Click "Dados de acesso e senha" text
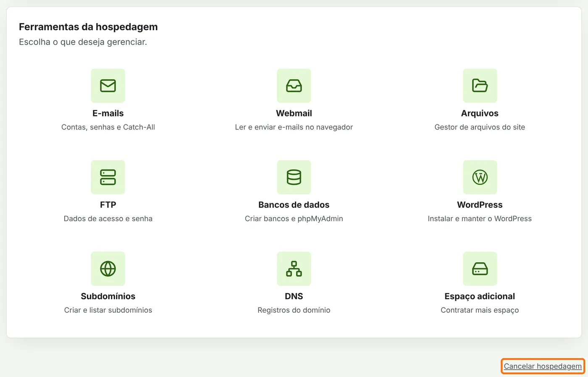588x377 pixels. tap(108, 219)
